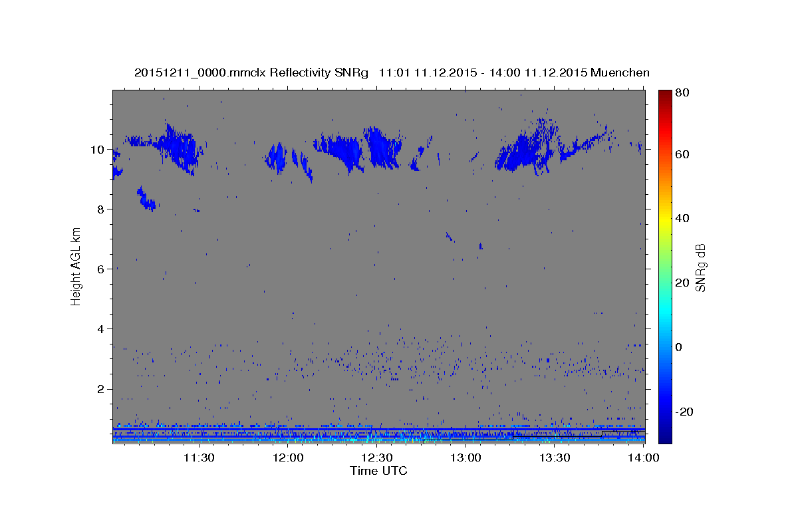The image size is (798, 532).
Task: Click the height tick label 10
Action: pyautogui.click(x=98, y=149)
